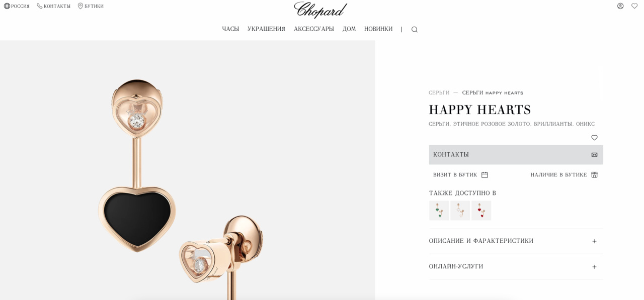This screenshot has height=300, width=644.
Task: Click the Chopard logo
Action: (x=320, y=10)
